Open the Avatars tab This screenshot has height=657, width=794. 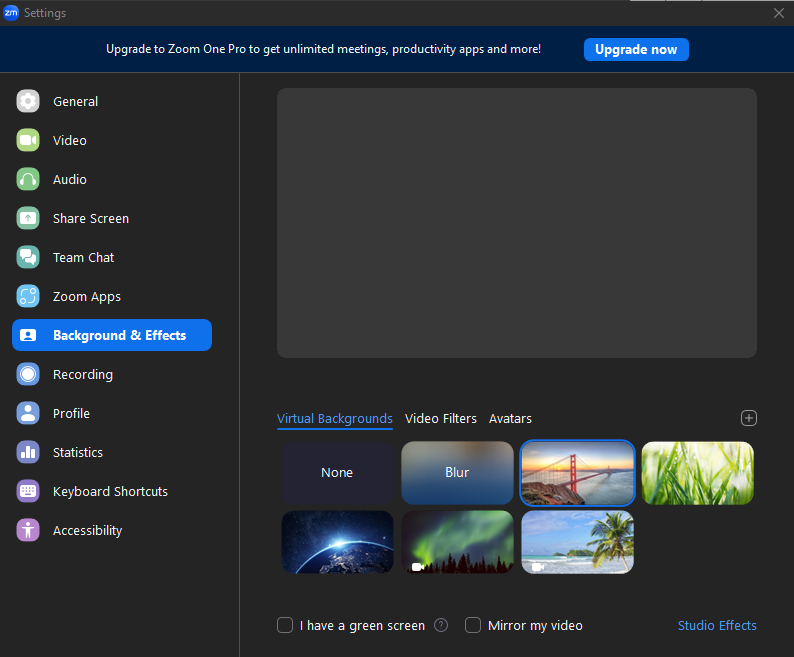click(510, 419)
